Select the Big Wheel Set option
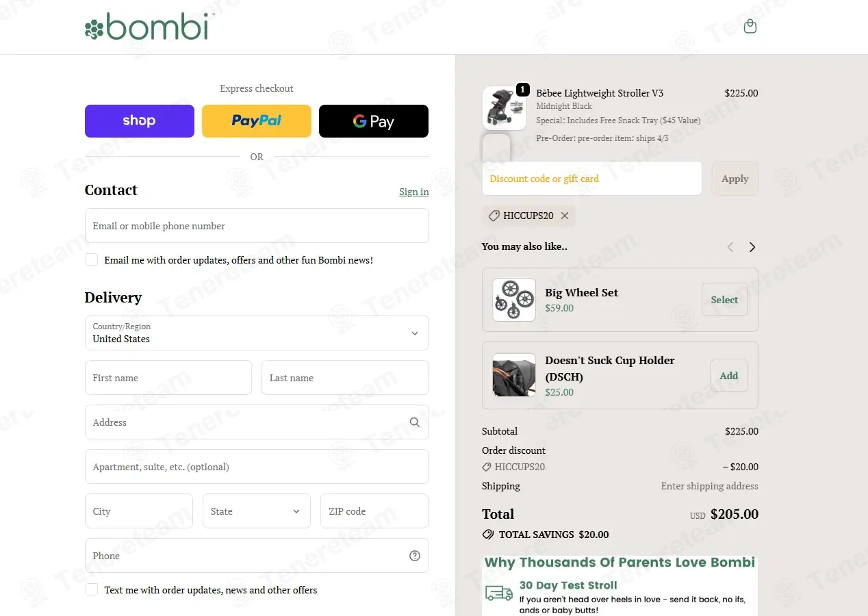Image resolution: width=868 pixels, height=616 pixels. pos(725,300)
